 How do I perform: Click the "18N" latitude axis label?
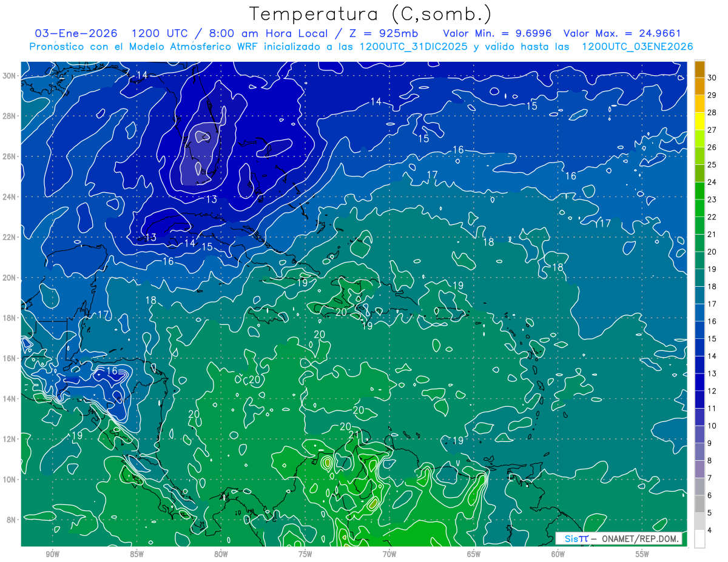point(10,318)
